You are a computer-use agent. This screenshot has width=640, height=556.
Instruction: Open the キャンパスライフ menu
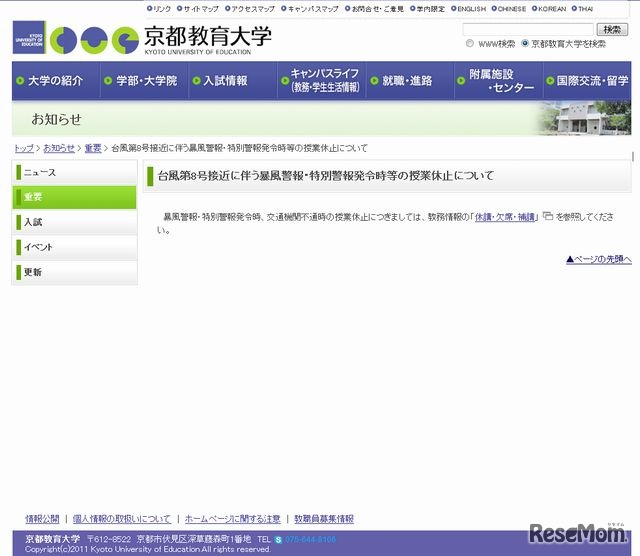point(322,80)
